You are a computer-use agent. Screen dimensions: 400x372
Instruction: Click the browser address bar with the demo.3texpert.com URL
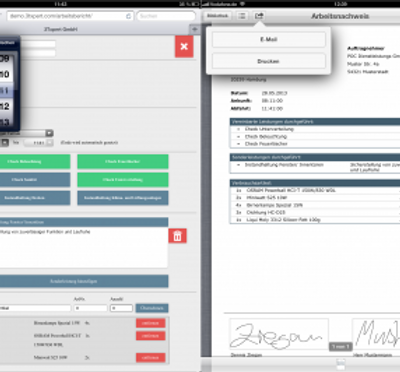pos(70,16)
